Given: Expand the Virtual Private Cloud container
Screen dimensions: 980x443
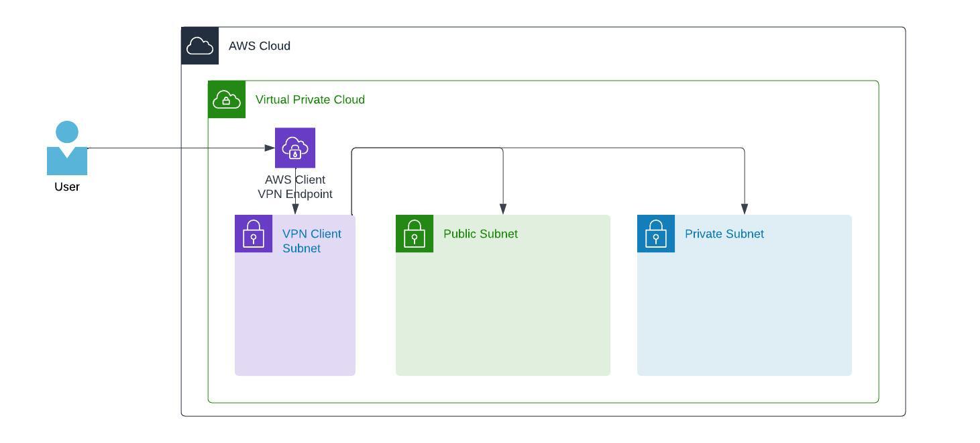Looking at the screenshot, I should click(543, 242).
